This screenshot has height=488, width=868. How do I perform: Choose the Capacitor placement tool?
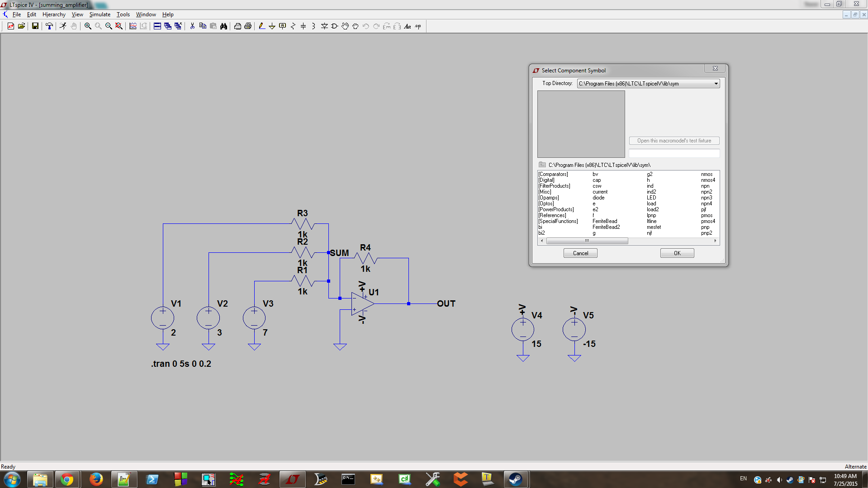[x=303, y=26]
